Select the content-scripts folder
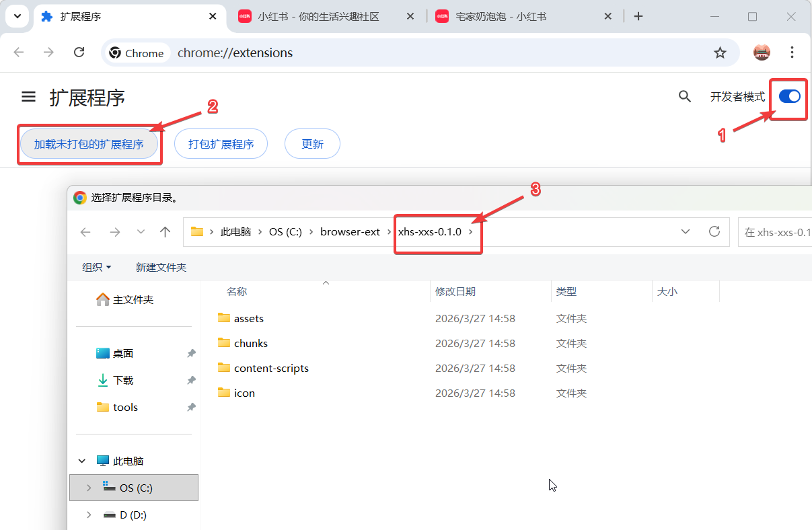The height and width of the screenshot is (530, 812). [x=271, y=368]
